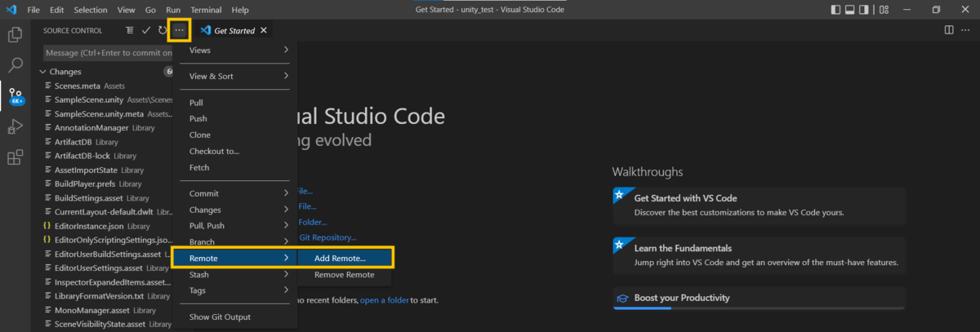Image resolution: width=980 pixels, height=332 pixels.
Task: Expand the Remote submenu
Action: click(x=234, y=258)
